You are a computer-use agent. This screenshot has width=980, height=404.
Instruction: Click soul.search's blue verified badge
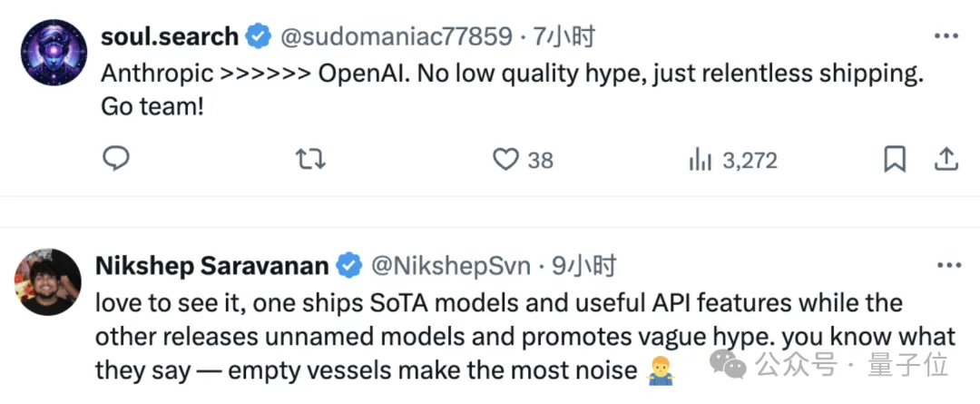coord(259,37)
